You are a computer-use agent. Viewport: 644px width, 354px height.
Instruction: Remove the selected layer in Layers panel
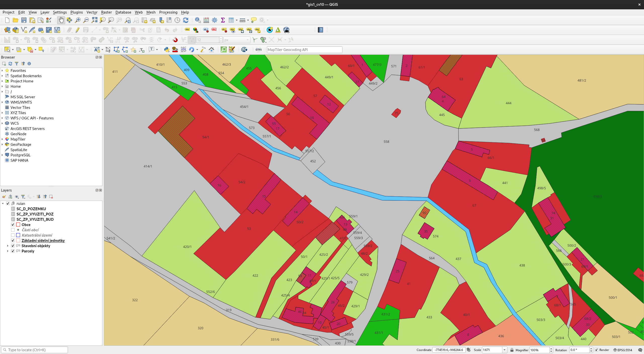coord(51,197)
